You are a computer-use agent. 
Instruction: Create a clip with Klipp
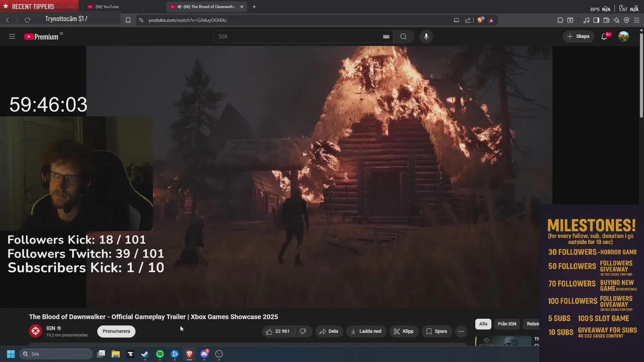pos(404,331)
